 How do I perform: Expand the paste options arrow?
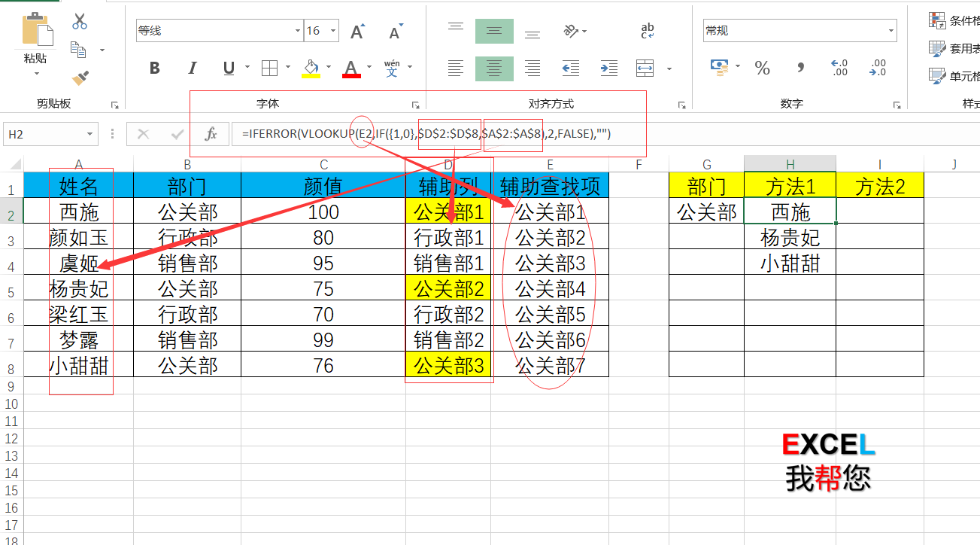pos(36,74)
